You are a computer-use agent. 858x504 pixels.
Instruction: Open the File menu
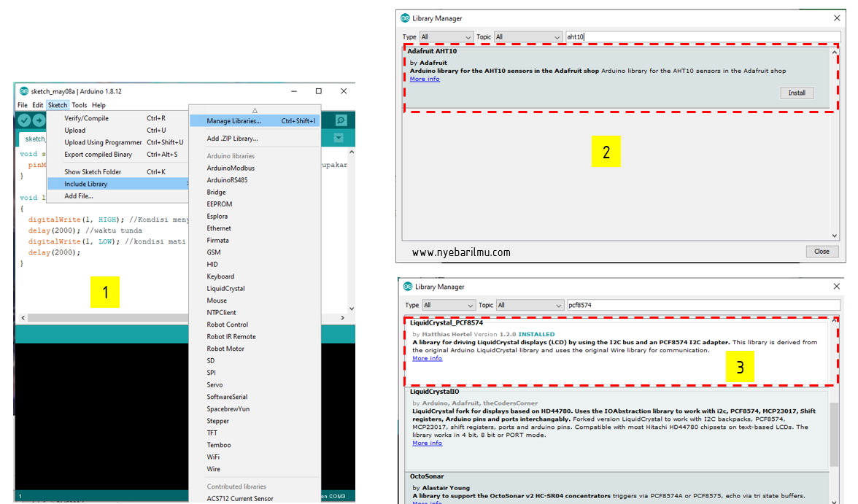pyautogui.click(x=23, y=105)
